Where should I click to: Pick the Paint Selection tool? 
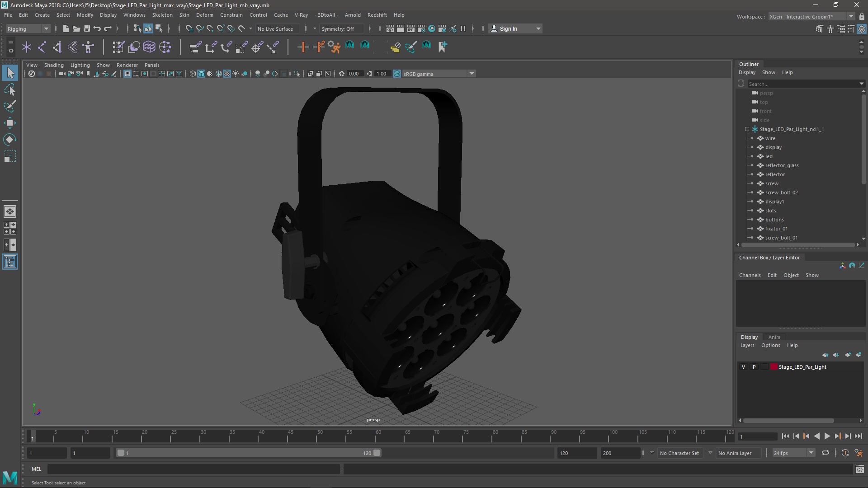[10, 106]
